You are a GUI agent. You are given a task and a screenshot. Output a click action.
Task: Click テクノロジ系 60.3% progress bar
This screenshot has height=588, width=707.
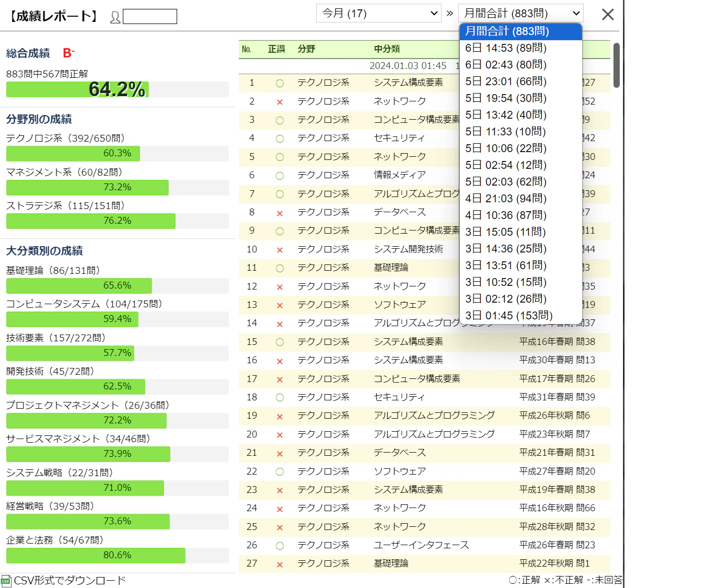[118, 154]
